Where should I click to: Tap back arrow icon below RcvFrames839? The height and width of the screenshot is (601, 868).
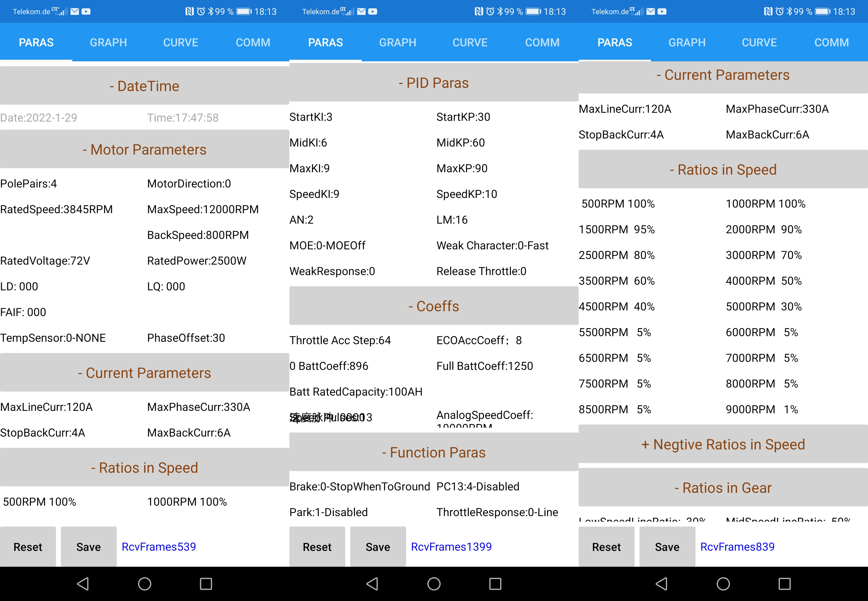coord(662,584)
